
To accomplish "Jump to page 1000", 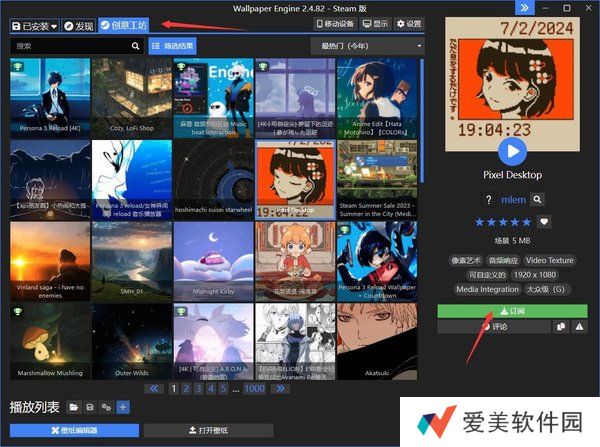I will coord(254,389).
